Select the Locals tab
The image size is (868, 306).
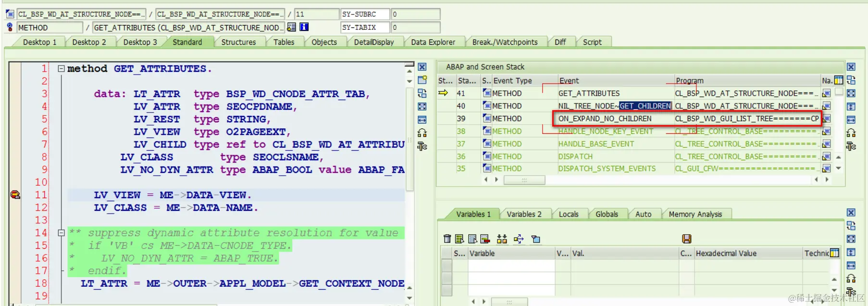pos(569,214)
